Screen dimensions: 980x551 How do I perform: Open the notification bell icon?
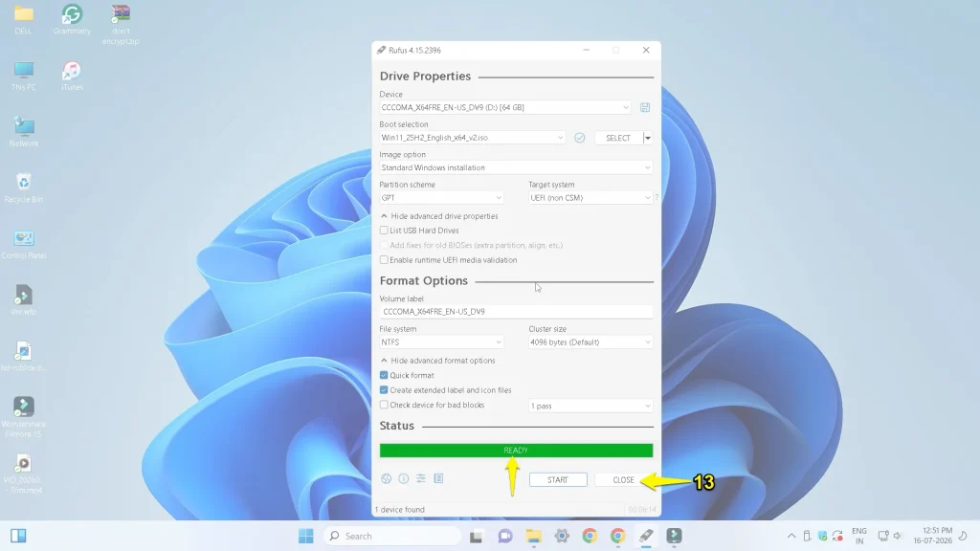(x=963, y=536)
